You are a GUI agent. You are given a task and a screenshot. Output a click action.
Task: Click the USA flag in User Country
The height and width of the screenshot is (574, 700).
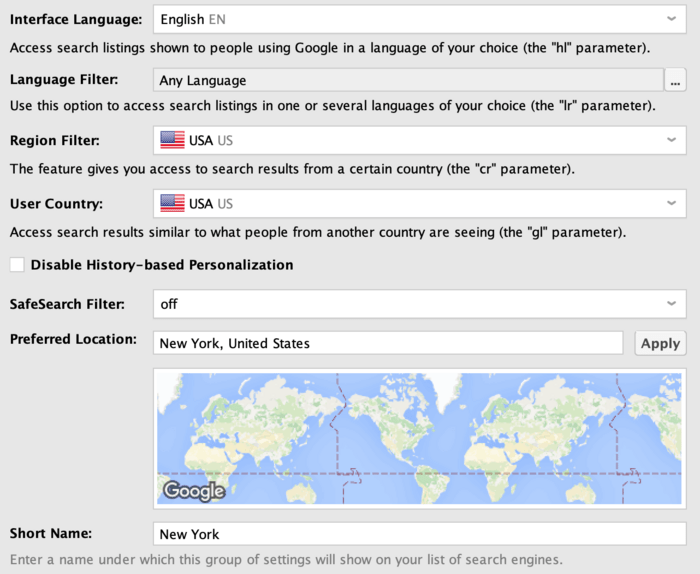(x=172, y=204)
